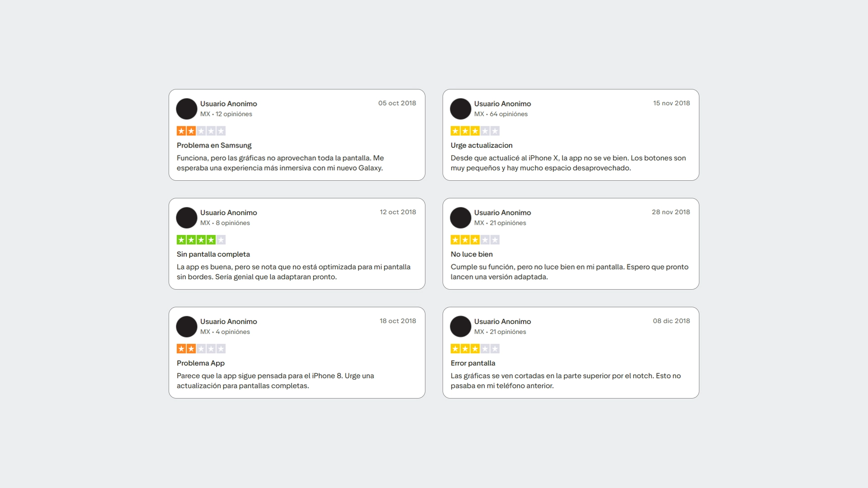Select the avatar on the "No luce bien" review

[460, 218]
